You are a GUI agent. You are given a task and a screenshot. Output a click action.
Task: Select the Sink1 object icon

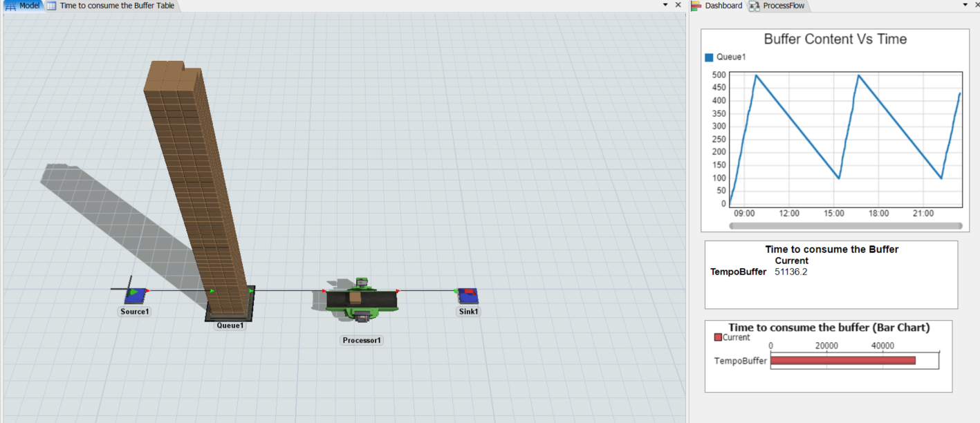(468, 296)
